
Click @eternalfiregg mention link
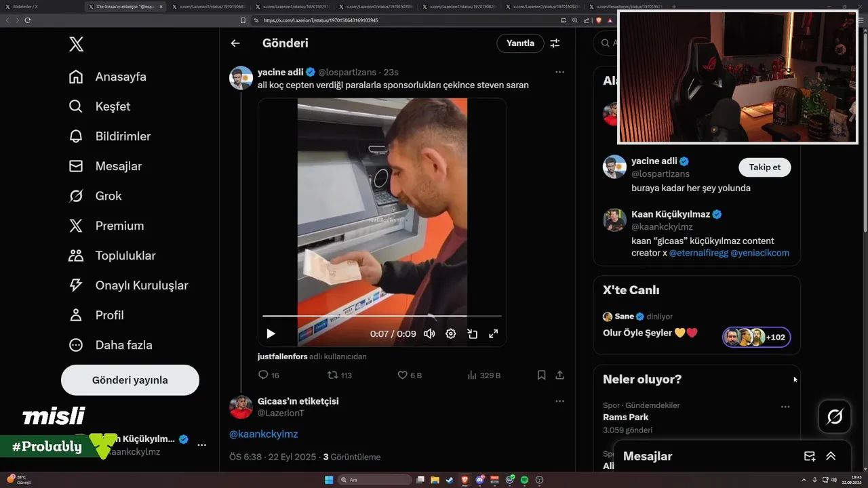coord(698,253)
